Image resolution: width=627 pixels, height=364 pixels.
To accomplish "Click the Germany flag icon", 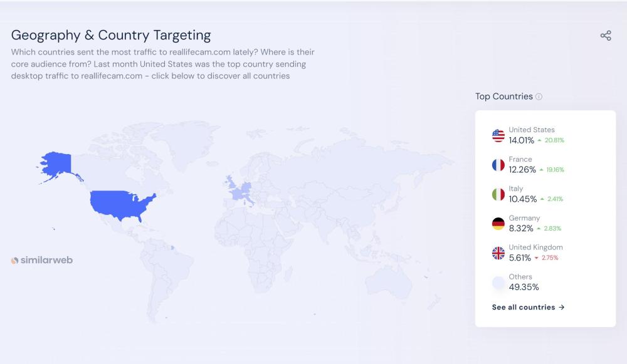I will pyautogui.click(x=498, y=224).
